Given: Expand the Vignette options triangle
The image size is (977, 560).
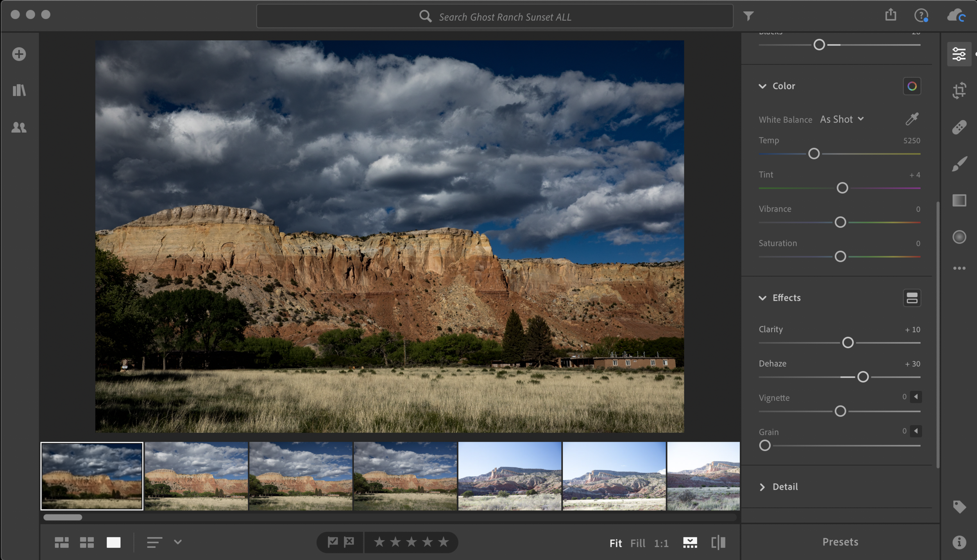Looking at the screenshot, I should pos(916,397).
